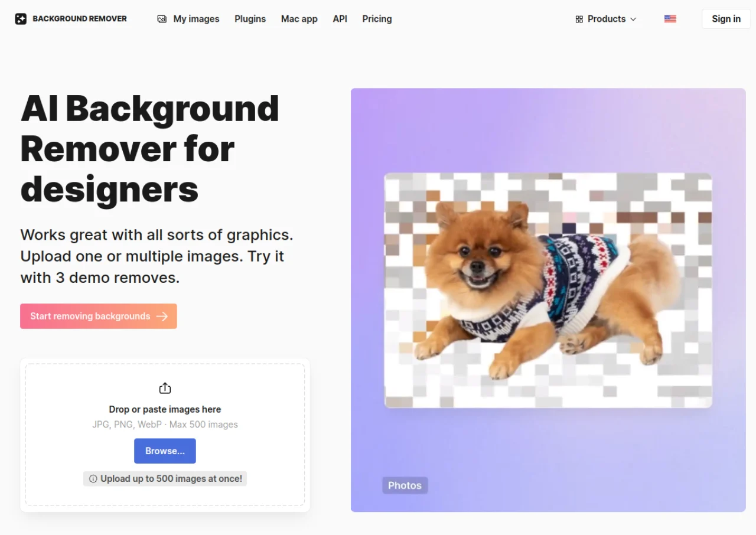Click the My images picture icon

pyautogui.click(x=162, y=19)
